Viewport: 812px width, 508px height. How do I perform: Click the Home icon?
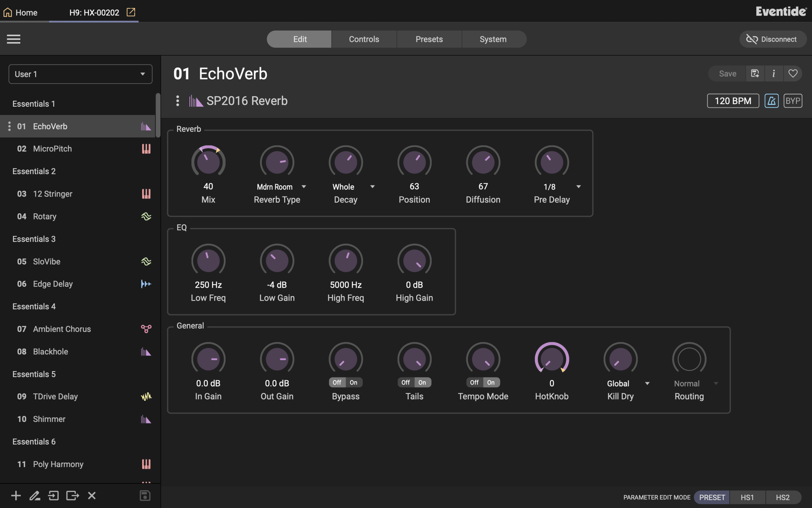pyautogui.click(x=8, y=12)
